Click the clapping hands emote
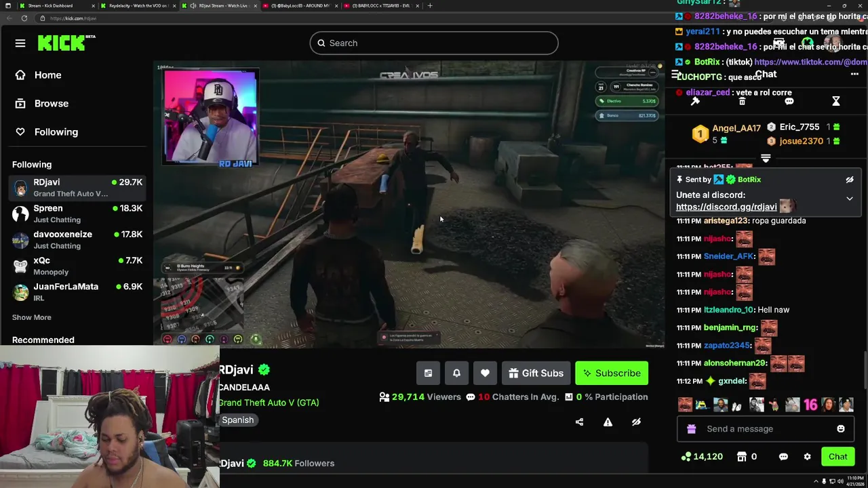The width and height of the screenshot is (868, 488). click(737, 405)
